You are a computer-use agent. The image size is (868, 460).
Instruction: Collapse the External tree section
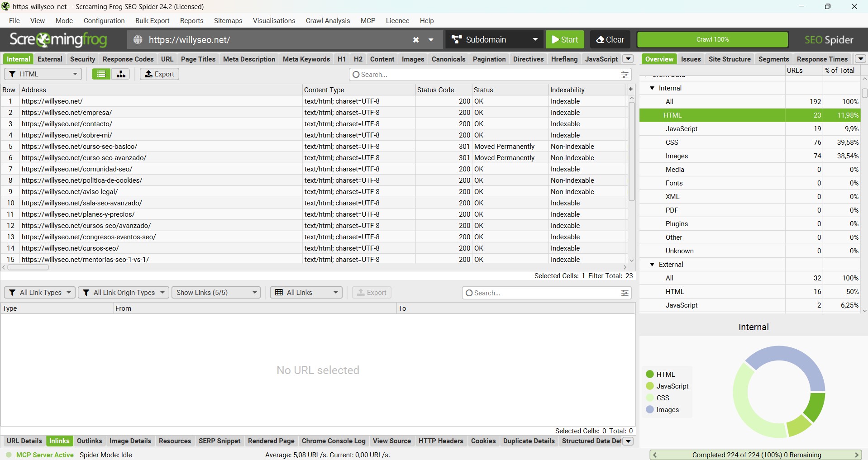tap(652, 265)
